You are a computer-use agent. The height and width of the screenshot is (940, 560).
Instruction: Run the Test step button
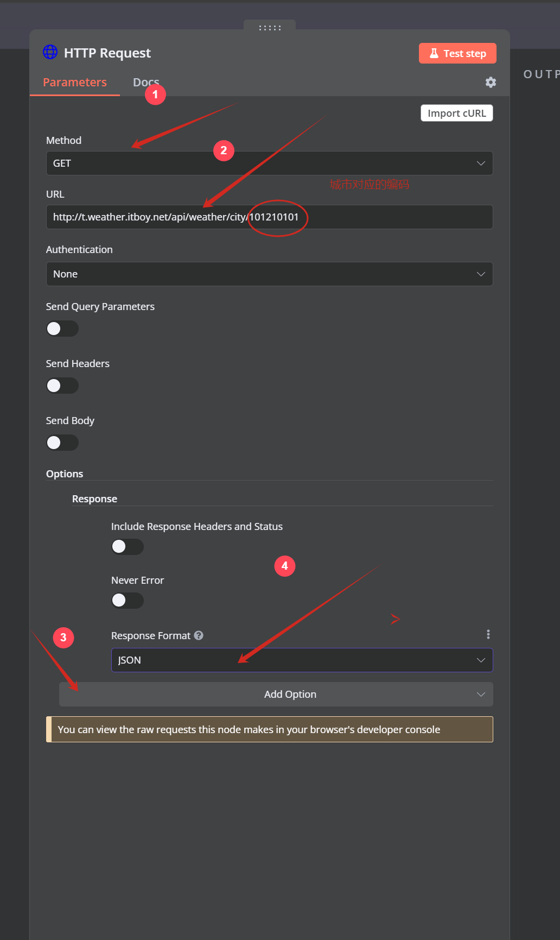click(x=457, y=53)
